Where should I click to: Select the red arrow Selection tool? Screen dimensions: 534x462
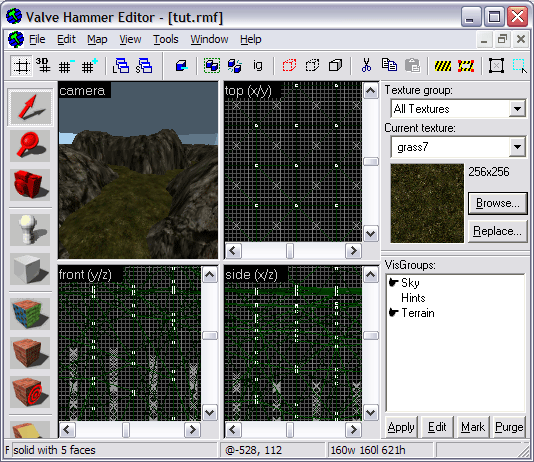pyautogui.click(x=30, y=107)
